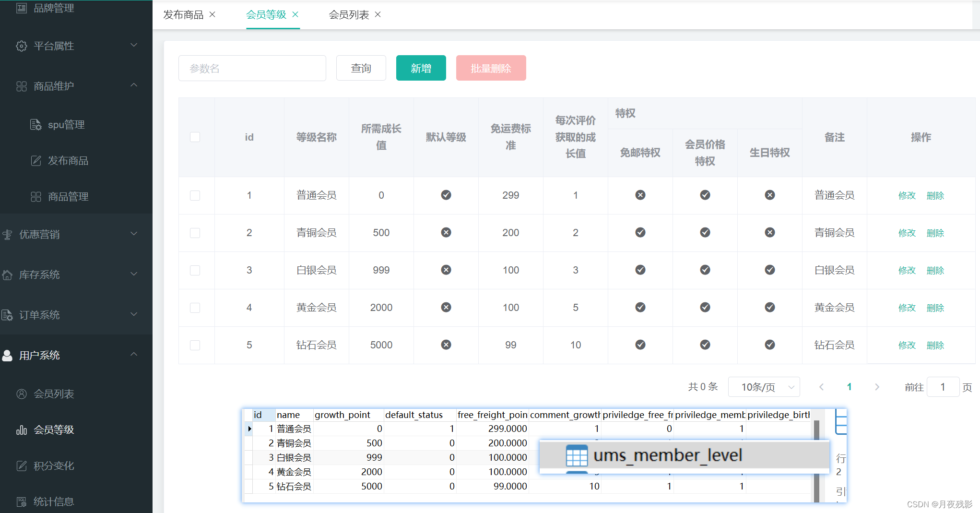This screenshot has height=513, width=980.
Task: Click the 用户系统 person icon
Action: pyautogui.click(x=7, y=355)
